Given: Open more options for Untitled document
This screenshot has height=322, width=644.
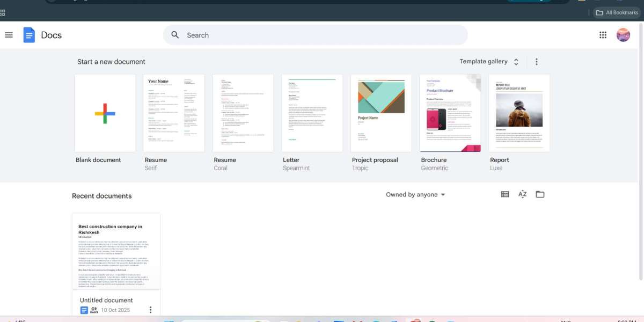Looking at the screenshot, I should 150,310.
